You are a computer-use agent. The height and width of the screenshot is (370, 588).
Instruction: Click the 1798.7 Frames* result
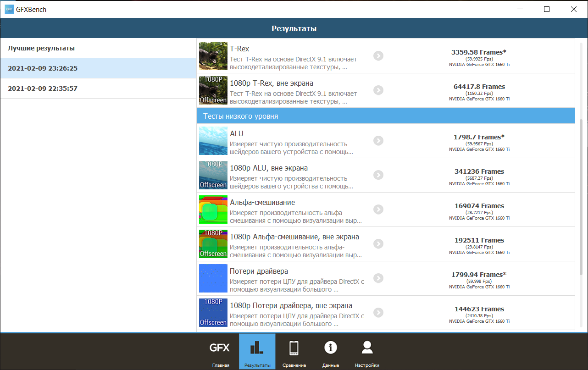pyautogui.click(x=479, y=137)
